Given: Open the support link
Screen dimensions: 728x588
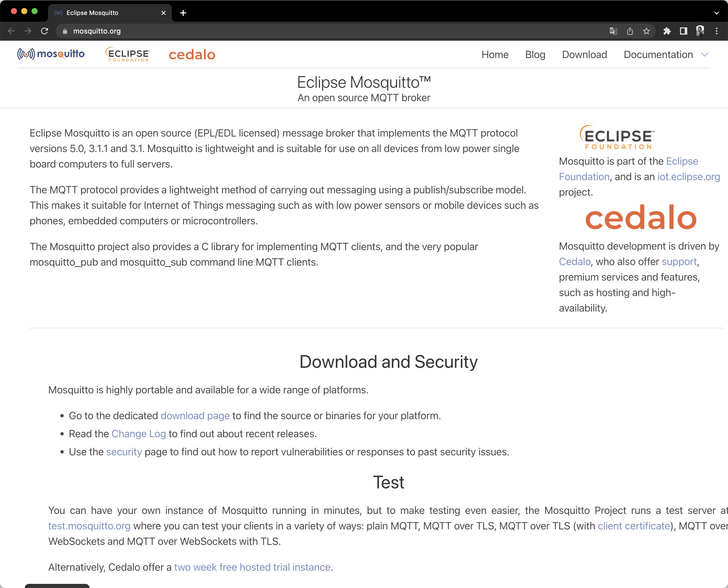Looking at the screenshot, I should tap(679, 262).
